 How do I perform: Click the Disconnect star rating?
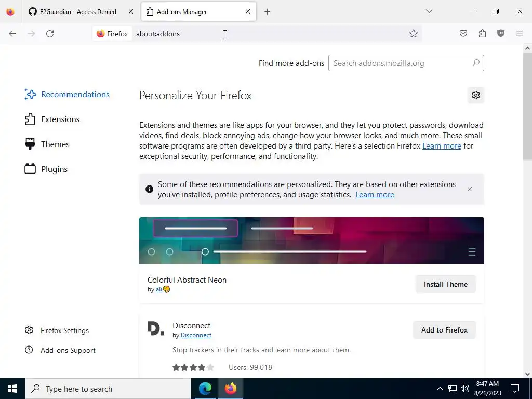(193, 367)
